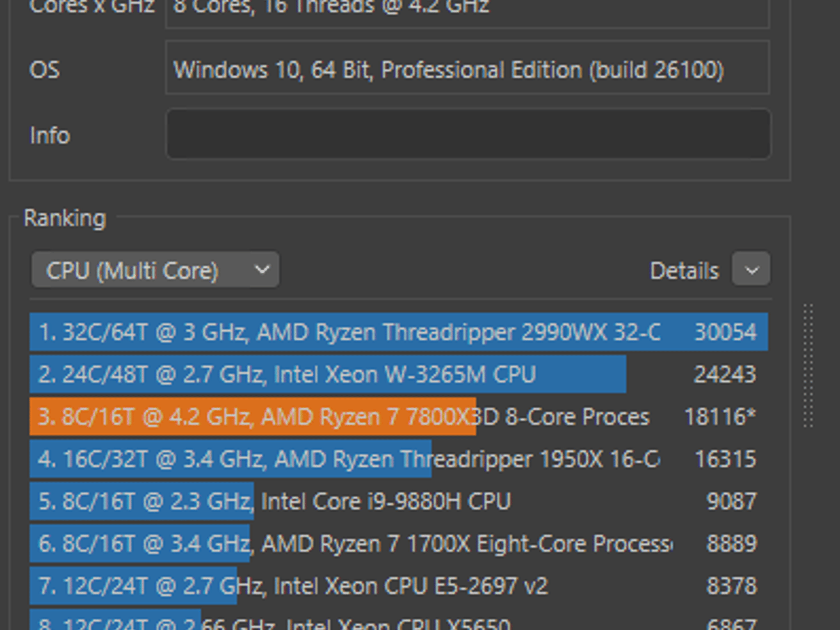This screenshot has width=840, height=630.
Task: Click the Ranking section heading
Action: [65, 218]
